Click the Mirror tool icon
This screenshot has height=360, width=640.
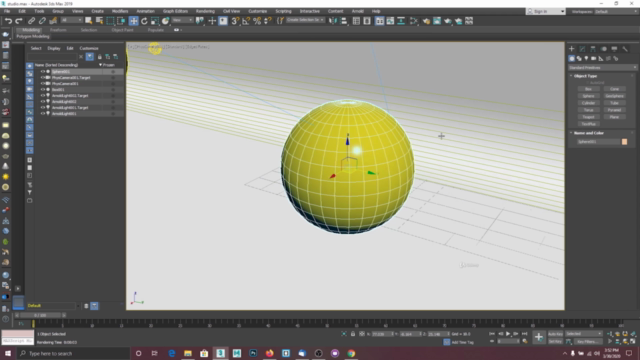pos(333,20)
